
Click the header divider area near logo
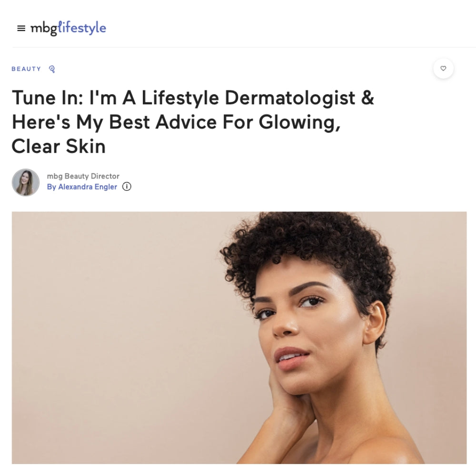tap(244, 47)
